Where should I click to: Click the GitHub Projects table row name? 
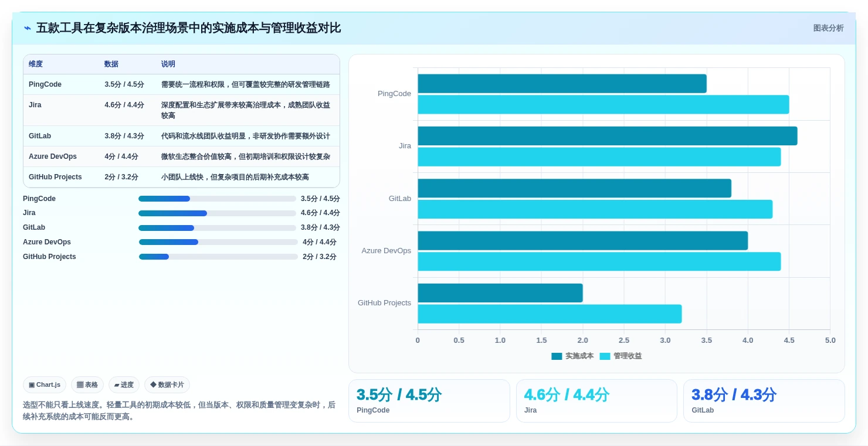pos(55,177)
